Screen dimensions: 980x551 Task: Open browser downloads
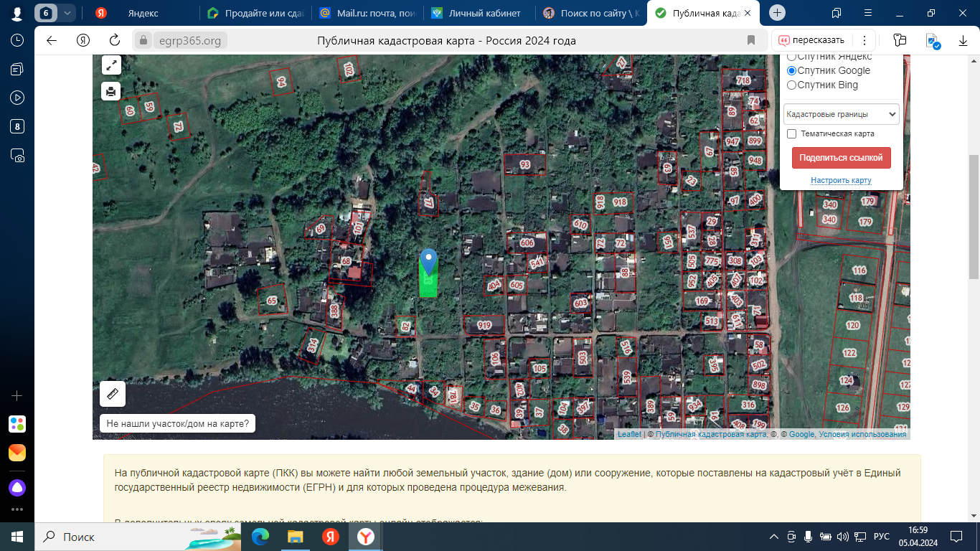coord(963,41)
